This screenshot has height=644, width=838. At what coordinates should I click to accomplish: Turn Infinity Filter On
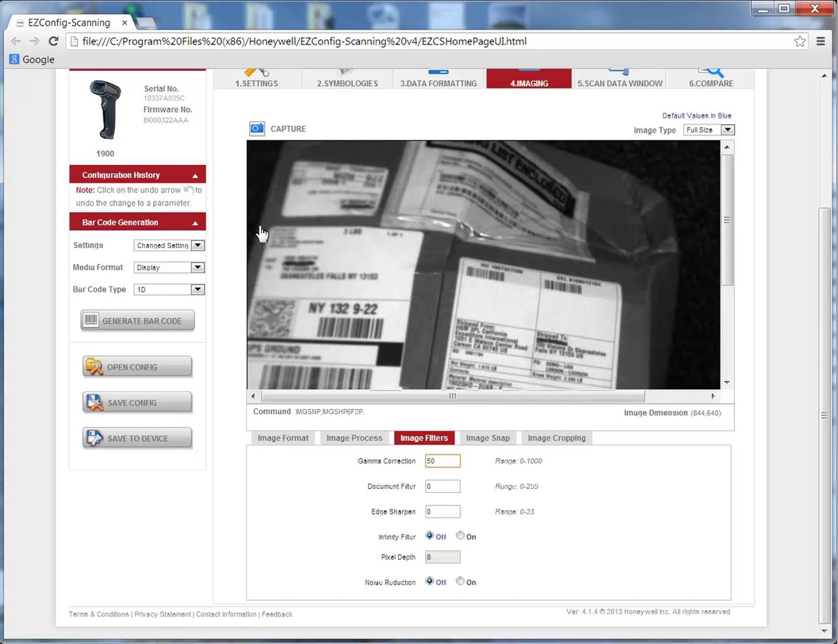coord(460,535)
